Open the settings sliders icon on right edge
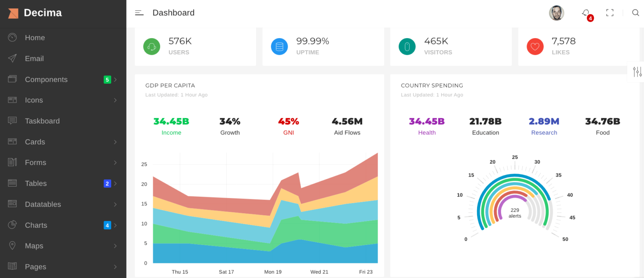The width and height of the screenshot is (644, 278). [637, 72]
